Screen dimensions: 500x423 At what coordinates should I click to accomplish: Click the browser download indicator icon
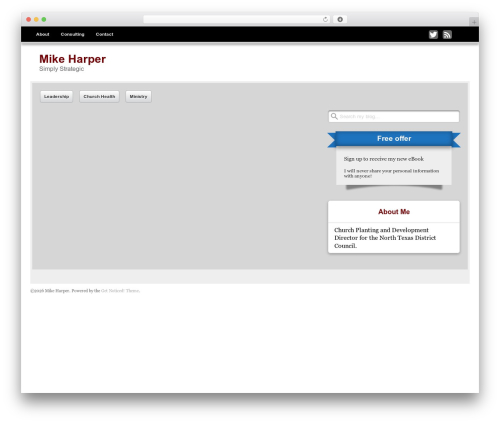click(x=340, y=19)
